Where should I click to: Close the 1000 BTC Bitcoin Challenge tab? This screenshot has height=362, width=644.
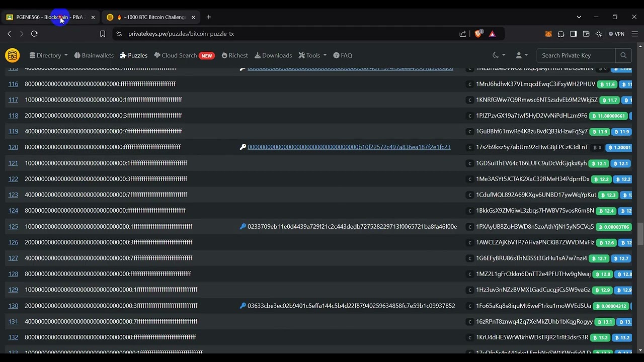coord(193,17)
